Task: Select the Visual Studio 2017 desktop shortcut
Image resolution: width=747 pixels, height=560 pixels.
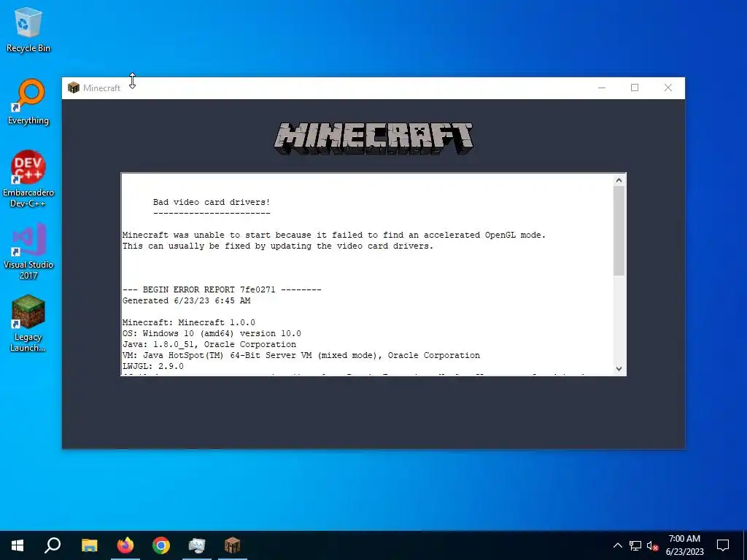Action: (x=28, y=251)
